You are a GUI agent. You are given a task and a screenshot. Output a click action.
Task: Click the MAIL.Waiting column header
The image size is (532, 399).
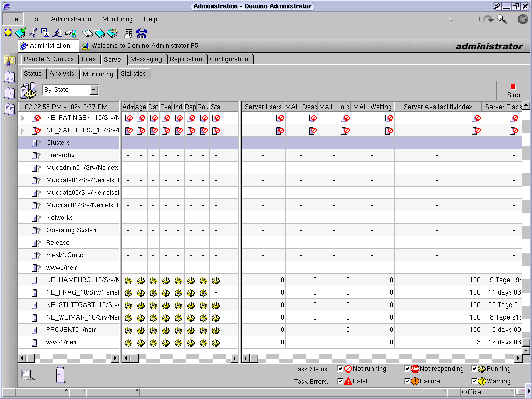372,107
